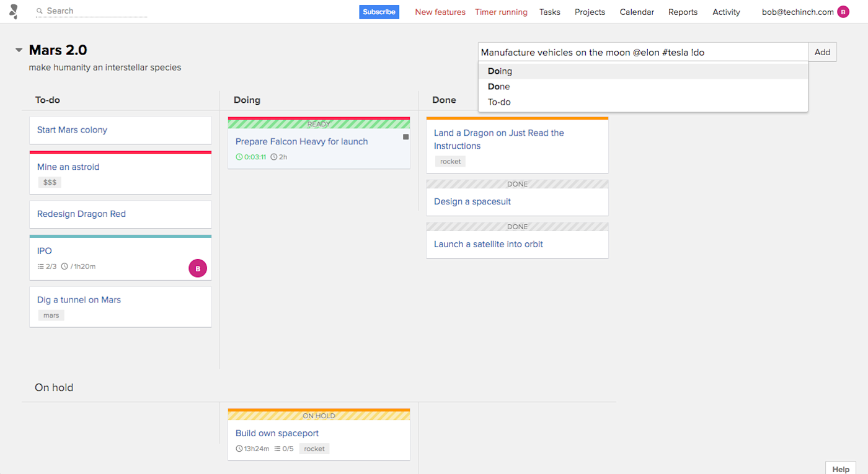Click the Doing column header

click(x=247, y=100)
